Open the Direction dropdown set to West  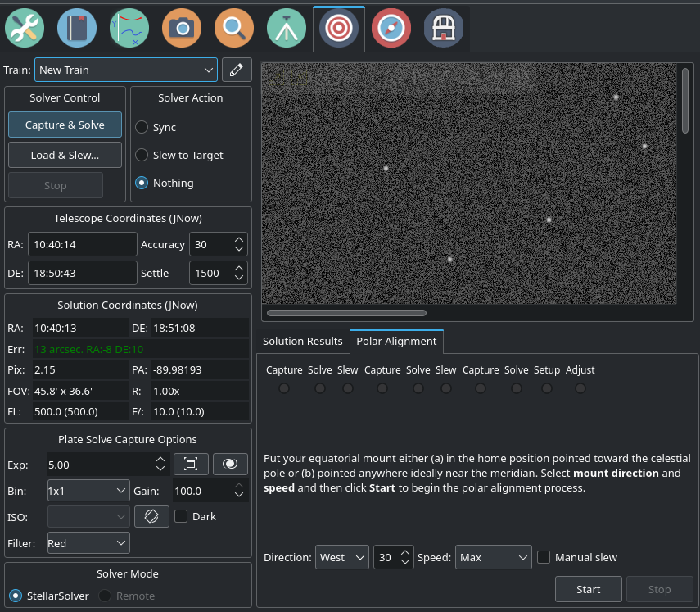[x=342, y=557]
